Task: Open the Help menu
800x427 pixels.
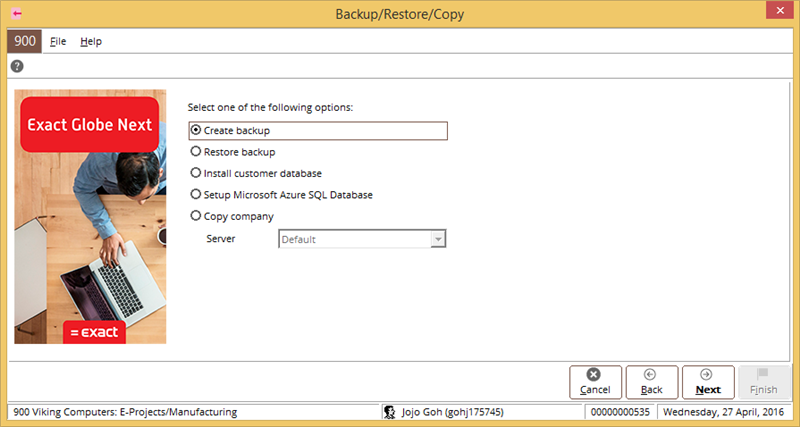Action: click(x=91, y=41)
